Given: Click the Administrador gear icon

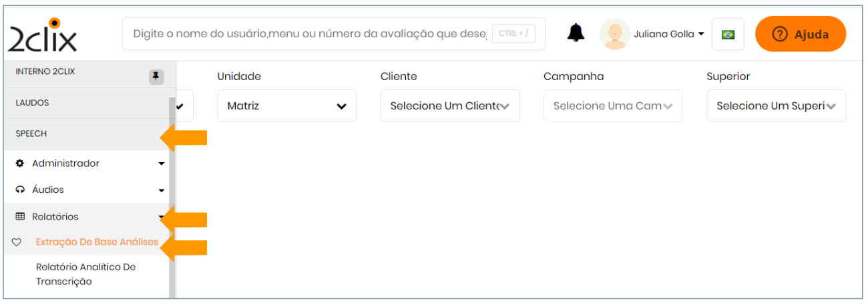Looking at the screenshot, I should coord(20,164).
